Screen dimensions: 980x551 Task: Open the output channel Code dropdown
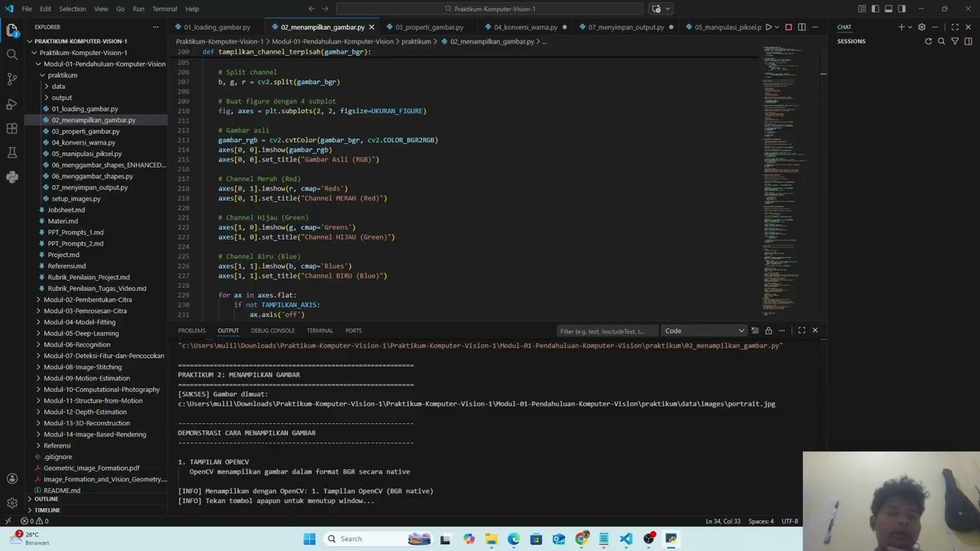pyautogui.click(x=704, y=331)
